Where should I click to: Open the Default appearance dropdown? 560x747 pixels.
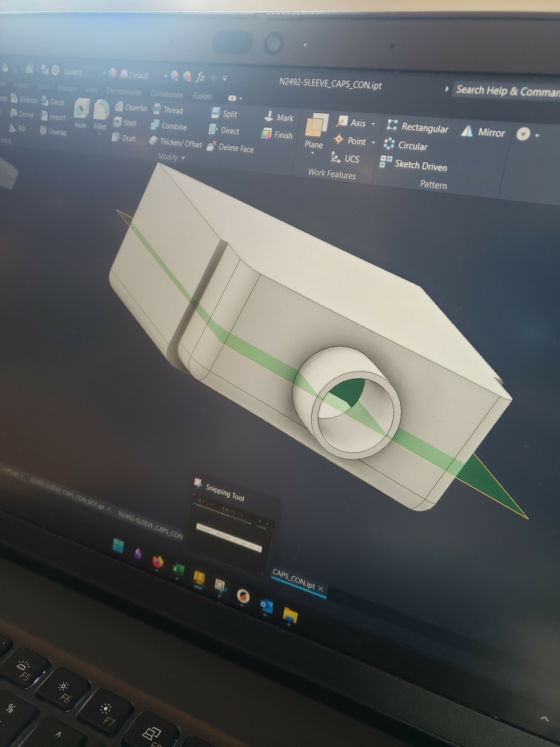point(165,76)
